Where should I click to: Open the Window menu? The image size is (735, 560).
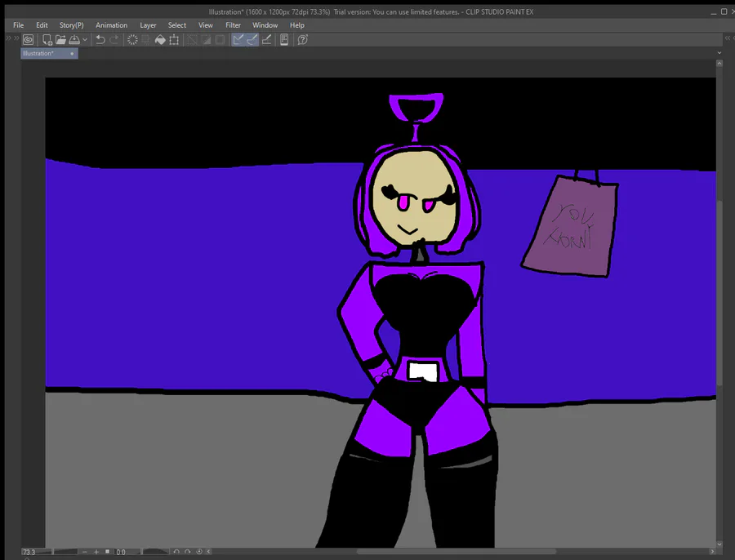click(x=265, y=25)
